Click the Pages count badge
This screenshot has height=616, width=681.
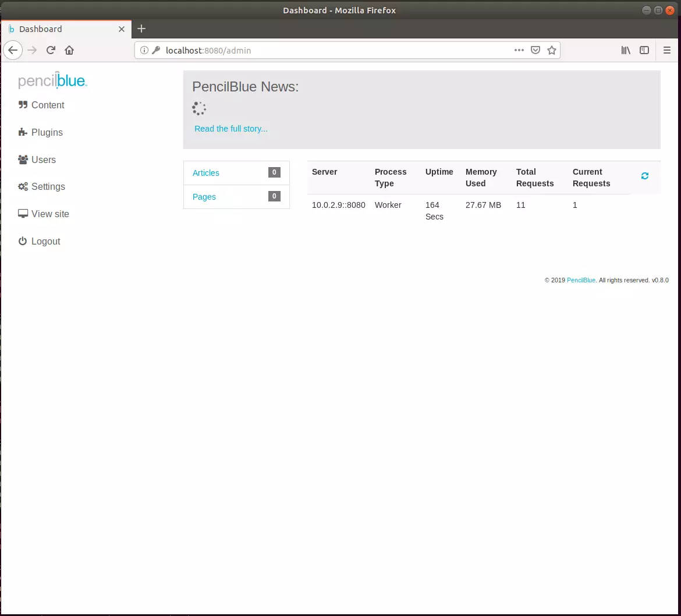click(274, 196)
